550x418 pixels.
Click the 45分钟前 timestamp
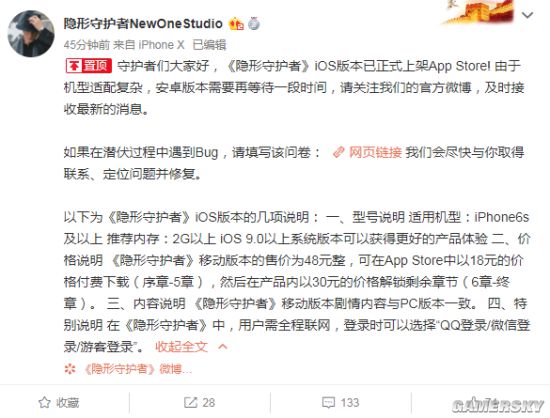pos(87,45)
